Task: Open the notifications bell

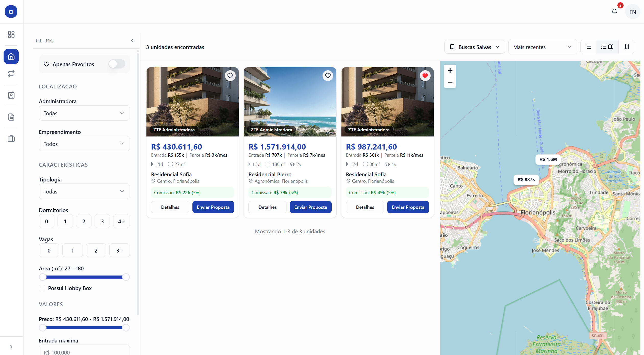Action: 614,12
